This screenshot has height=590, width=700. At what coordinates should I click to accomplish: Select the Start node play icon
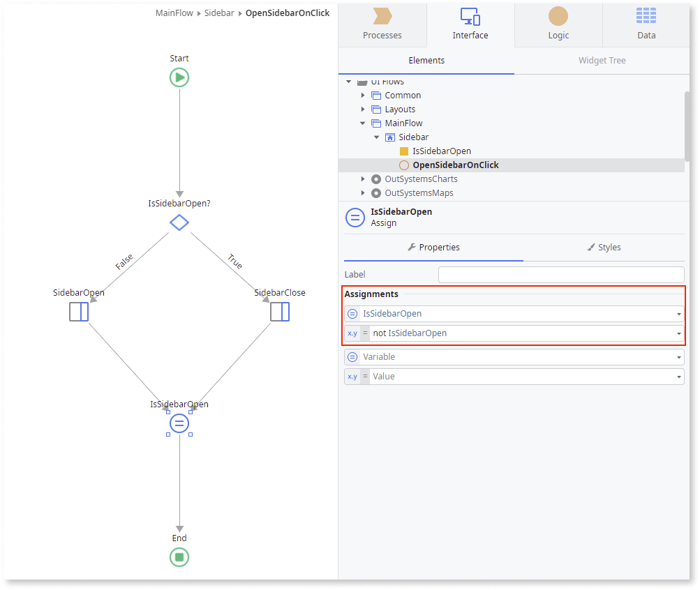pos(179,77)
